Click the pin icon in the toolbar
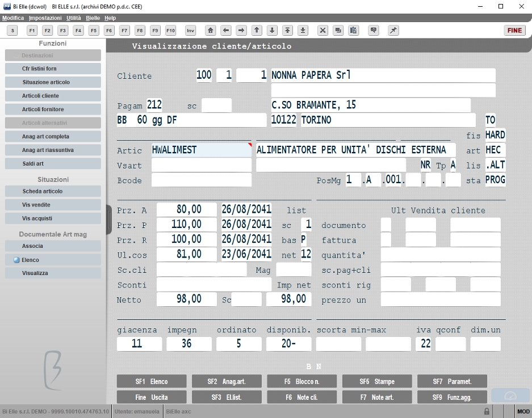The width and height of the screenshot is (532, 418). pyautogui.click(x=393, y=31)
